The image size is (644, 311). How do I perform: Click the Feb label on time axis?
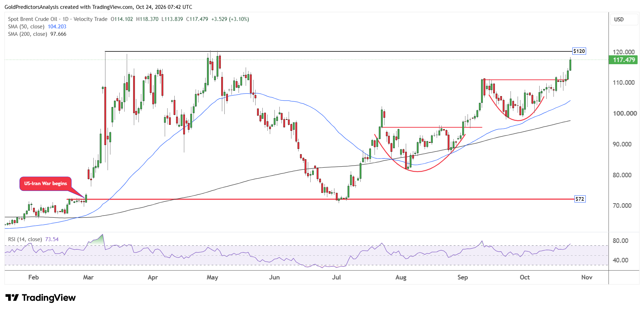coord(33,277)
